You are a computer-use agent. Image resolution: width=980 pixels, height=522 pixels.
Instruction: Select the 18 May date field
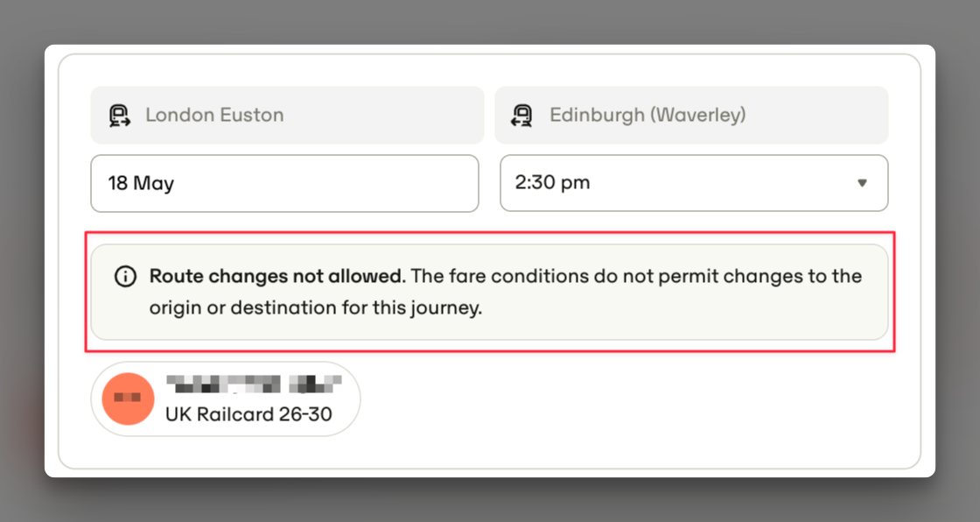tap(285, 183)
